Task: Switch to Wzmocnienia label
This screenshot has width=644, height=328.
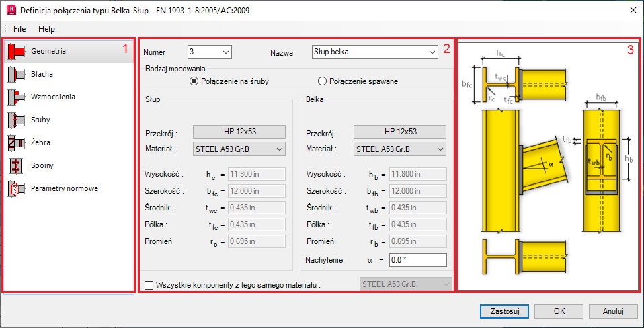Action: 53,97
